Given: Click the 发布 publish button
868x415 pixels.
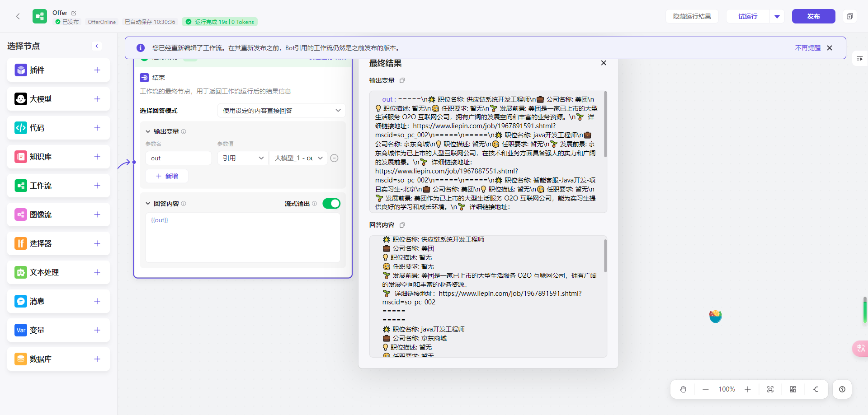Looking at the screenshot, I should [814, 16].
